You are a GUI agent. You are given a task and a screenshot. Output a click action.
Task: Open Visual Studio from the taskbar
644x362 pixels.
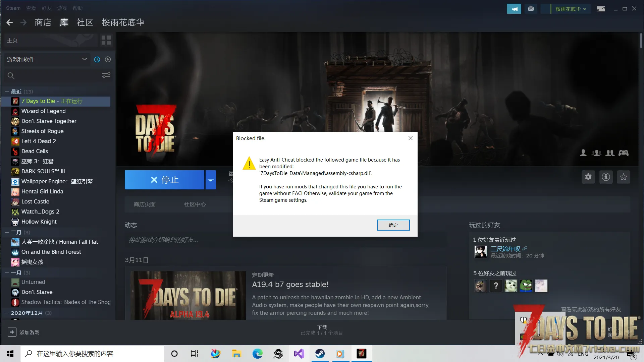pyautogui.click(x=299, y=354)
